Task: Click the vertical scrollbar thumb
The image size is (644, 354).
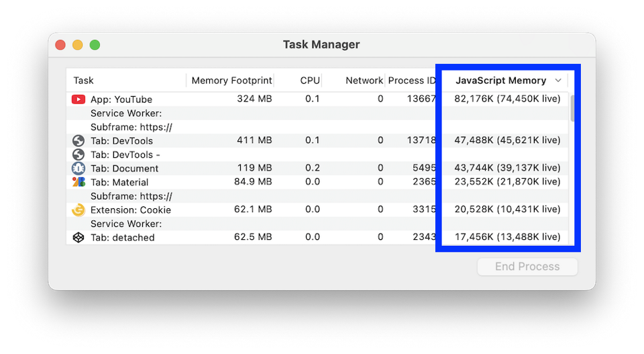Action: [x=572, y=108]
